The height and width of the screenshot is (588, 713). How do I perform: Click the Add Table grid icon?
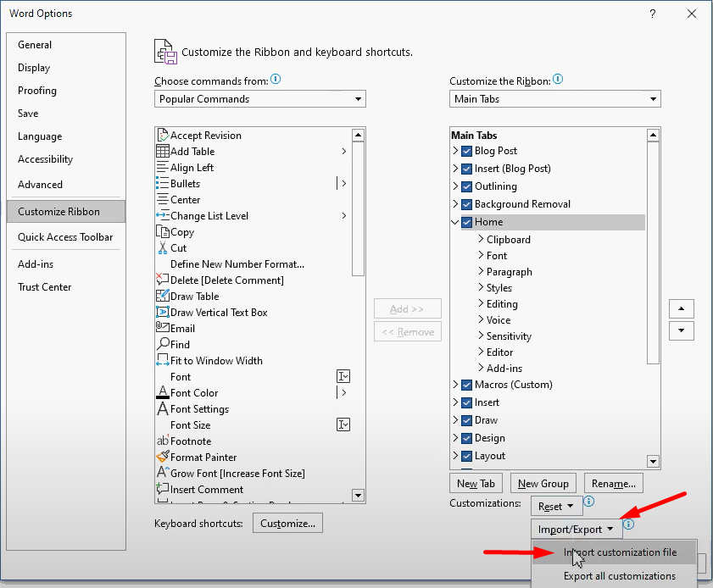tap(162, 151)
